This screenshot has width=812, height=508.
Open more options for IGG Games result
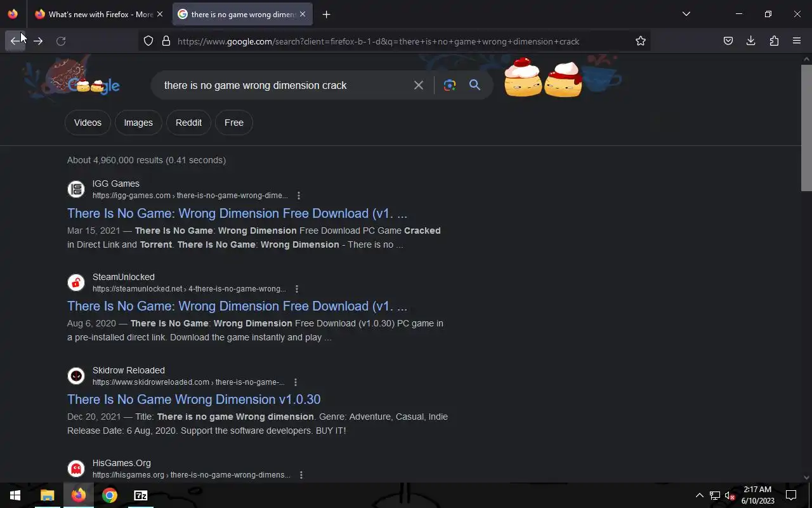(299, 196)
